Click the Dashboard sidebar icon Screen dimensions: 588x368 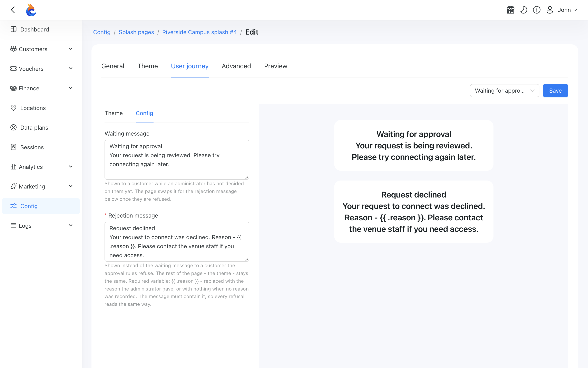pos(14,29)
